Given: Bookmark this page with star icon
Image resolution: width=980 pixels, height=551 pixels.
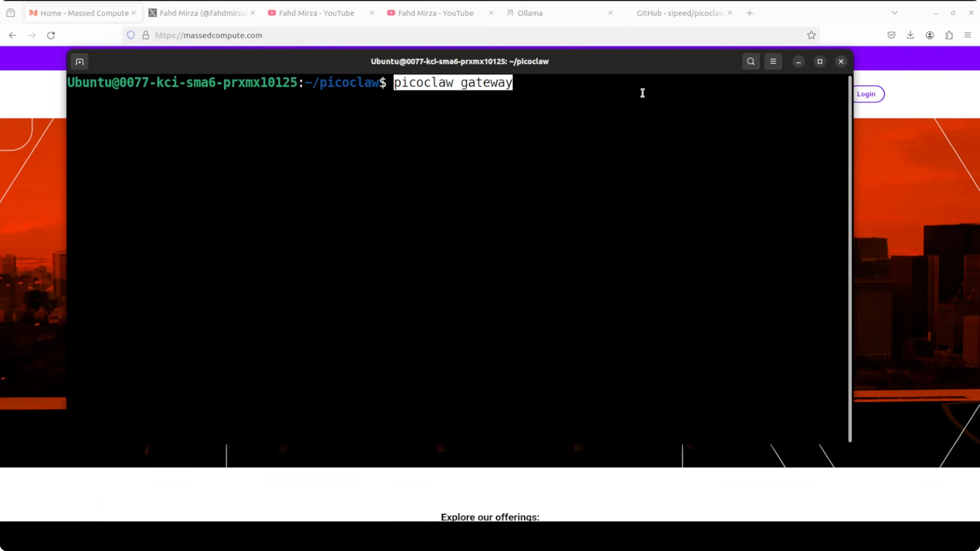Looking at the screenshot, I should 811,35.
